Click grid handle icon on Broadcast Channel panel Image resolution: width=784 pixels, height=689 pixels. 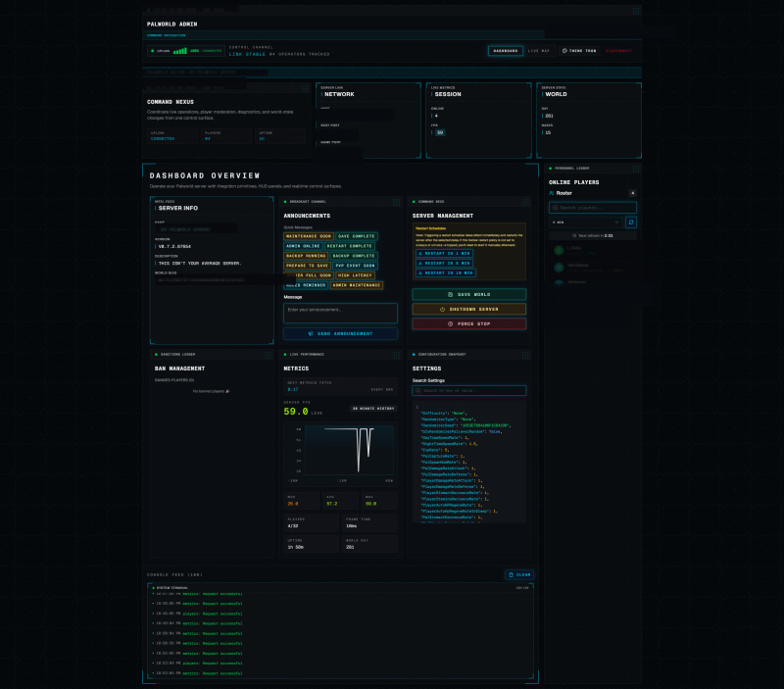coord(396,202)
